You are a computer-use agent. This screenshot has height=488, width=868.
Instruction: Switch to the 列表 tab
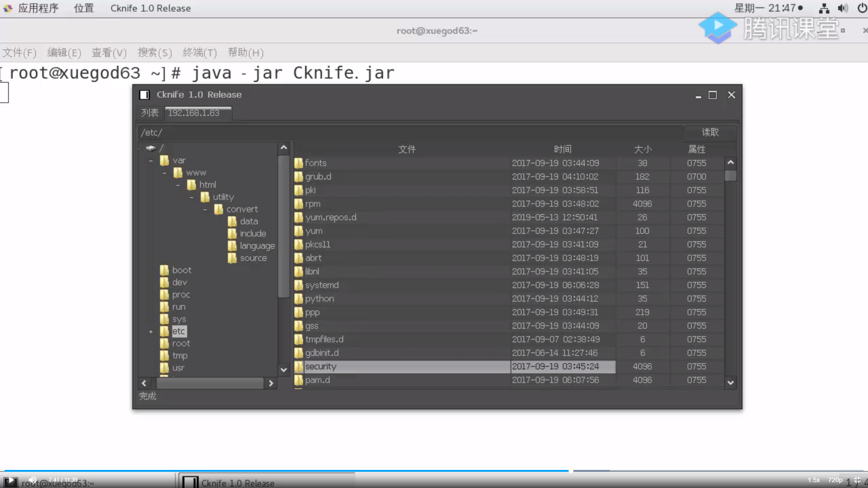coord(150,113)
